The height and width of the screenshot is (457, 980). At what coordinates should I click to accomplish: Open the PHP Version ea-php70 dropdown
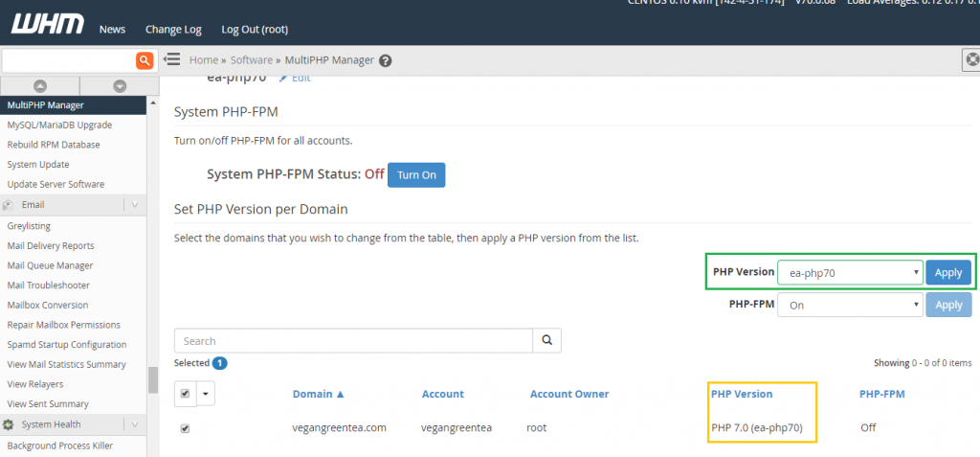point(850,273)
